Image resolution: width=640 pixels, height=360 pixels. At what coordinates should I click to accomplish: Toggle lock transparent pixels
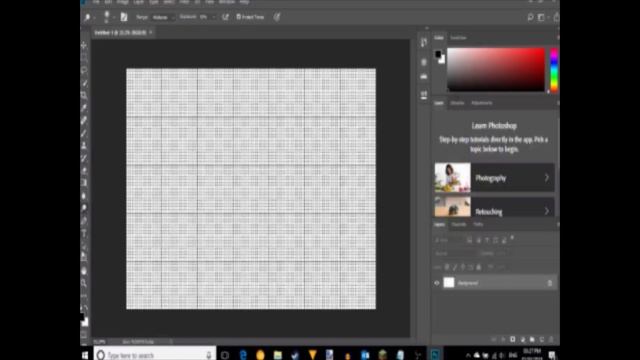[x=447, y=267]
